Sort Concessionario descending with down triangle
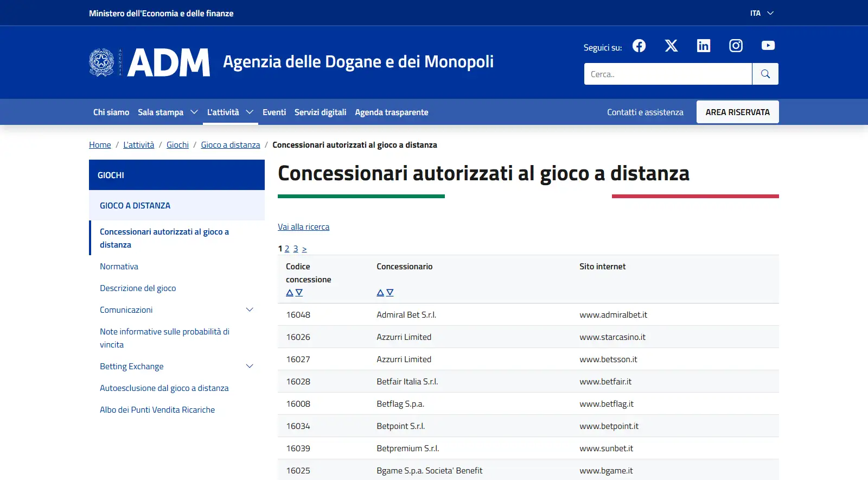 click(390, 293)
